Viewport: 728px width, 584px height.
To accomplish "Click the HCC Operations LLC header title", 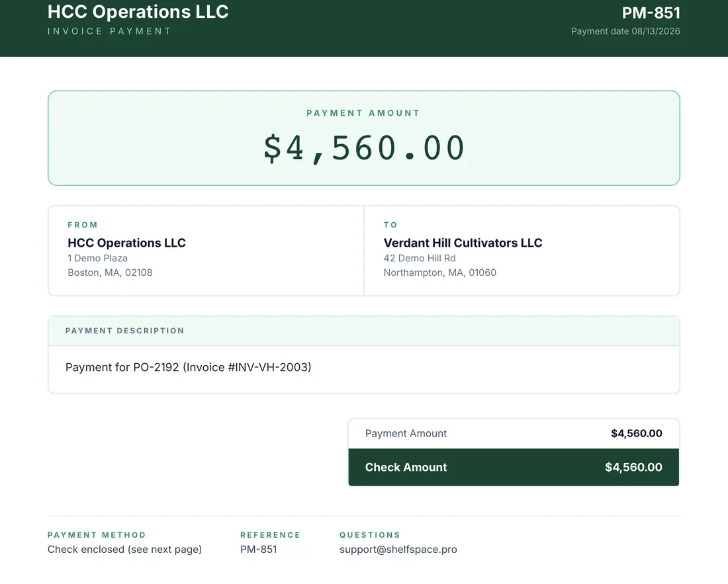I will [x=138, y=12].
